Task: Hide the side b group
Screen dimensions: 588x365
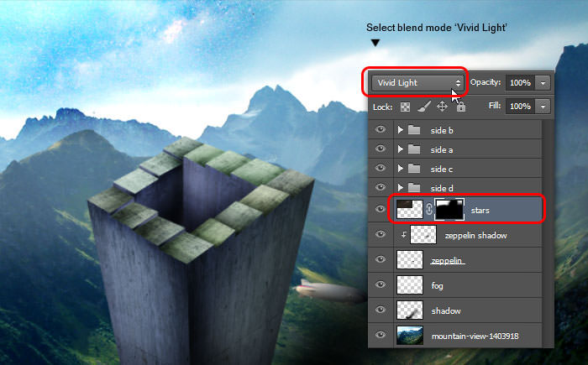Action: (x=381, y=130)
